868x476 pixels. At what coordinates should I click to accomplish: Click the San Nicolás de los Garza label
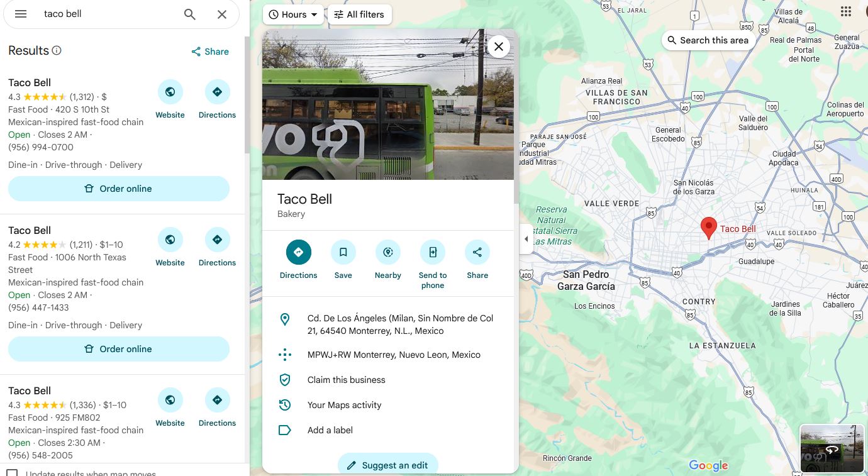[x=694, y=187]
